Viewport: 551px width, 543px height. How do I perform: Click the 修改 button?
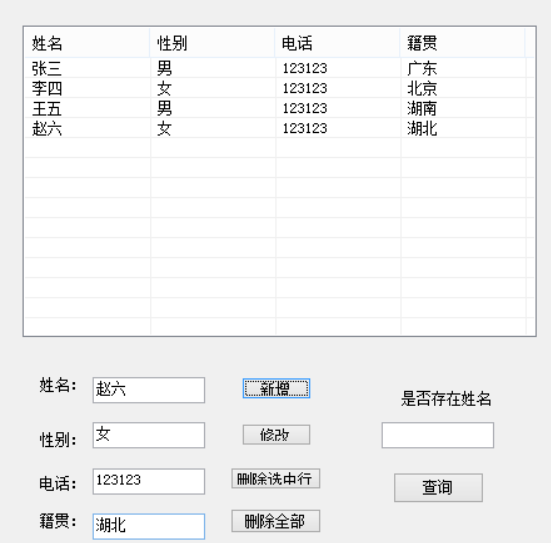pos(276,435)
